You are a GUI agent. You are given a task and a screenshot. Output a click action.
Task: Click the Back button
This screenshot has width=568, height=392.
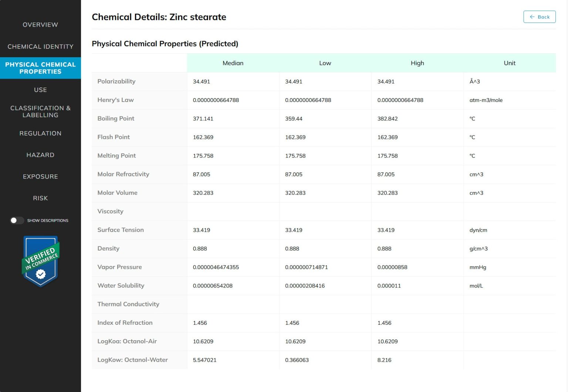540,17
